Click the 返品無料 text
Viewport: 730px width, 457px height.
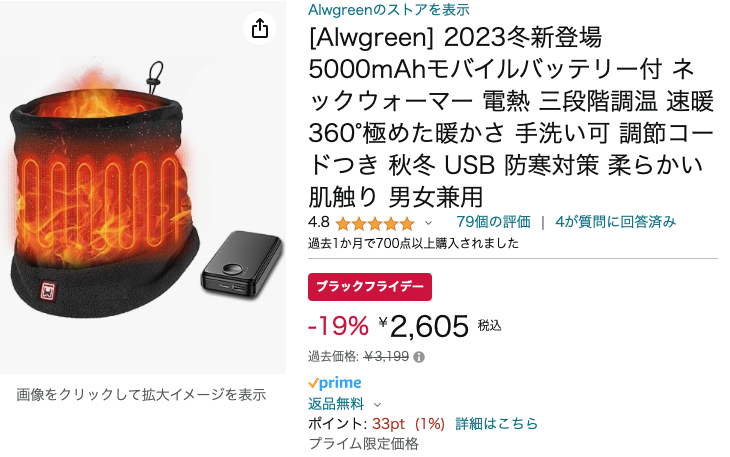336,404
